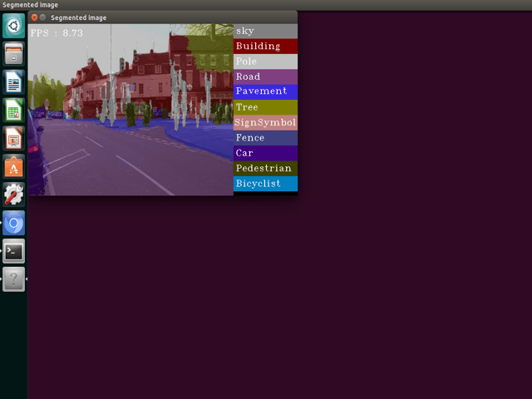Click the Bicyclist legend swatch
This screenshot has height=399, width=532.
tap(265, 184)
